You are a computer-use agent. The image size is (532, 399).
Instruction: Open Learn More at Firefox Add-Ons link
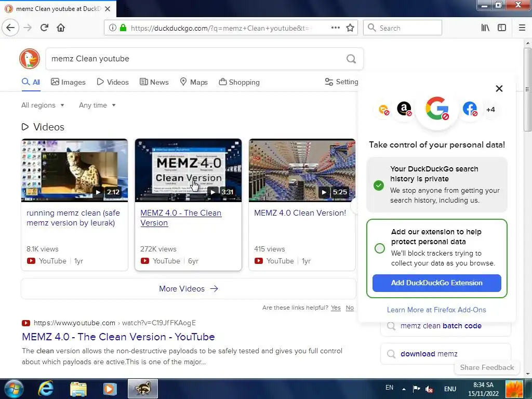pyautogui.click(x=436, y=310)
